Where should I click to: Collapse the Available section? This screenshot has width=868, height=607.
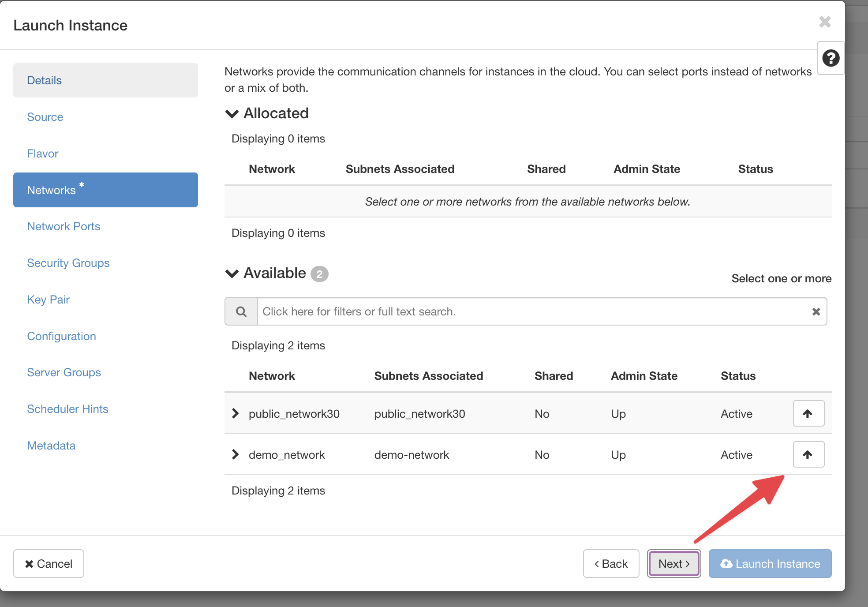[232, 274]
